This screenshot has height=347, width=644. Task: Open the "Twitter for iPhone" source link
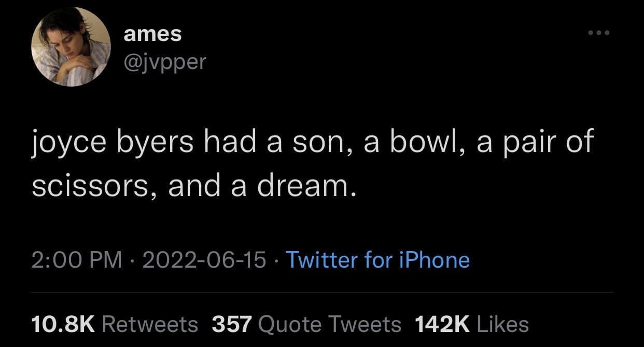pos(377,259)
